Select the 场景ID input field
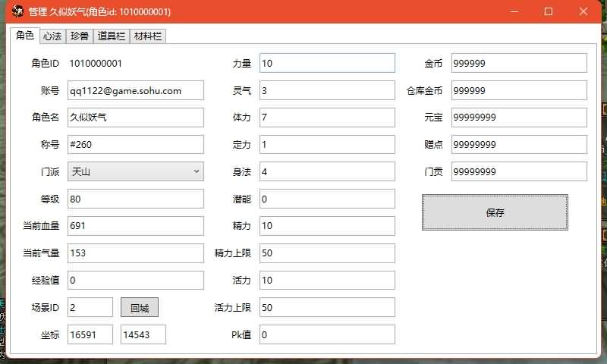The height and width of the screenshot is (364, 607). pos(90,308)
